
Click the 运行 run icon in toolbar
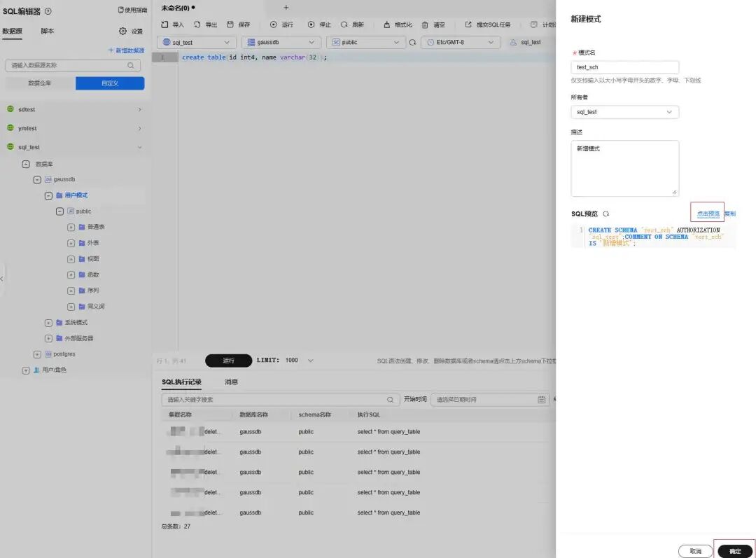274,25
